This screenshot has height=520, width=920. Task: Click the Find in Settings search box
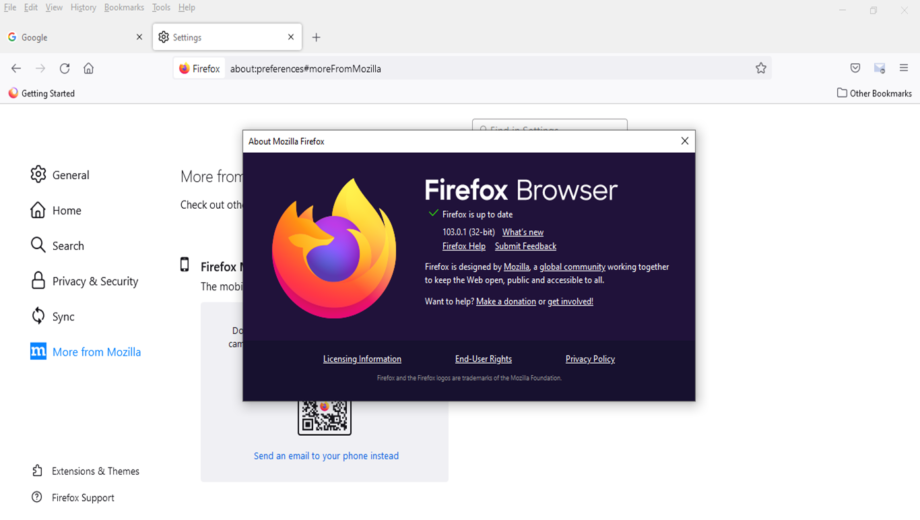click(550, 125)
